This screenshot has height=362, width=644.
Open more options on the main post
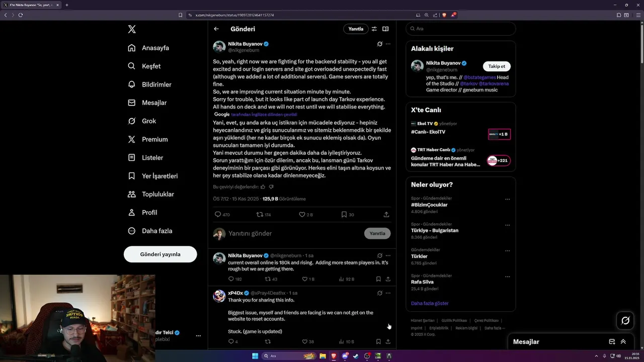pyautogui.click(x=388, y=44)
